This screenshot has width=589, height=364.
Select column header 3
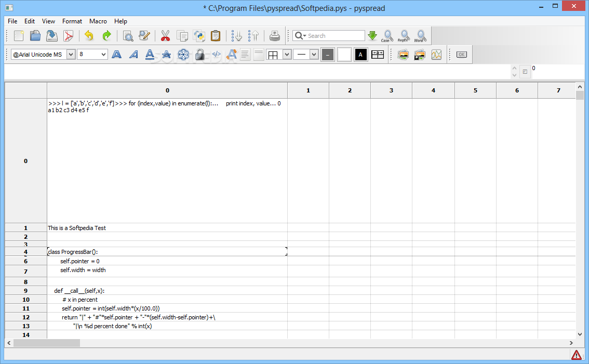coord(391,90)
